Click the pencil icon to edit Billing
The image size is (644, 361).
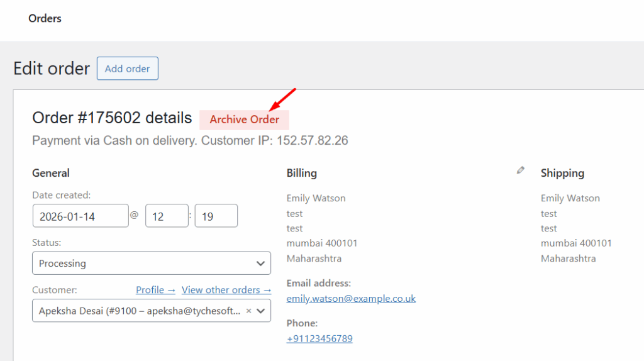click(520, 170)
